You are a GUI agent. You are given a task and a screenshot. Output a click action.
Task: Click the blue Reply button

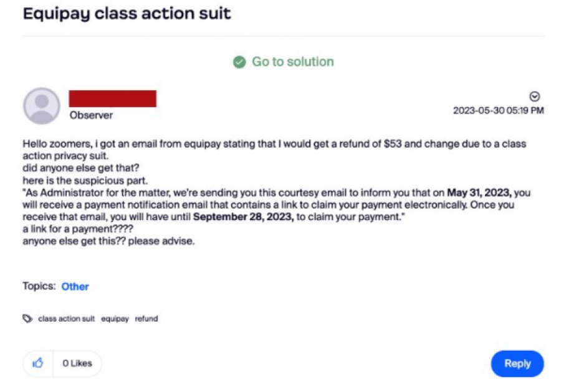point(517,363)
